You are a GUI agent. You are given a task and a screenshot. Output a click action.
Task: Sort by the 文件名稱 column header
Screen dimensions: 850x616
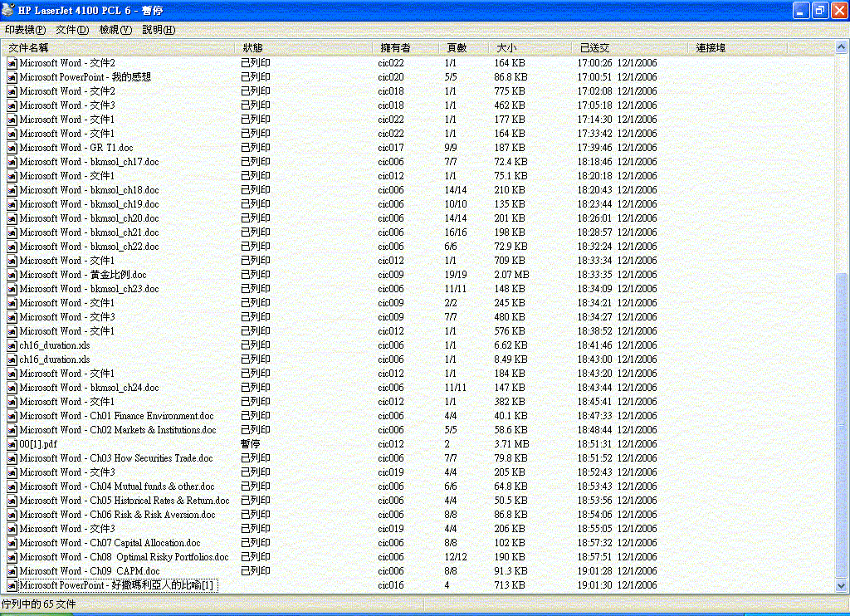tap(118, 47)
